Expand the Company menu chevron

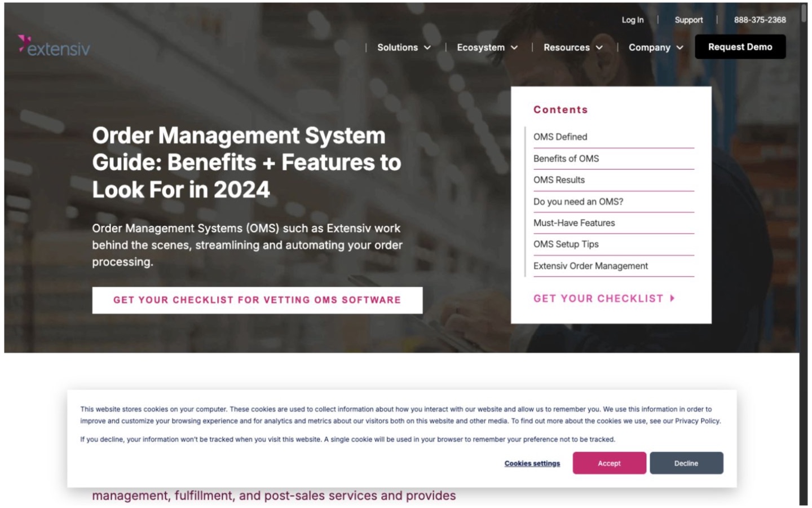click(x=680, y=48)
